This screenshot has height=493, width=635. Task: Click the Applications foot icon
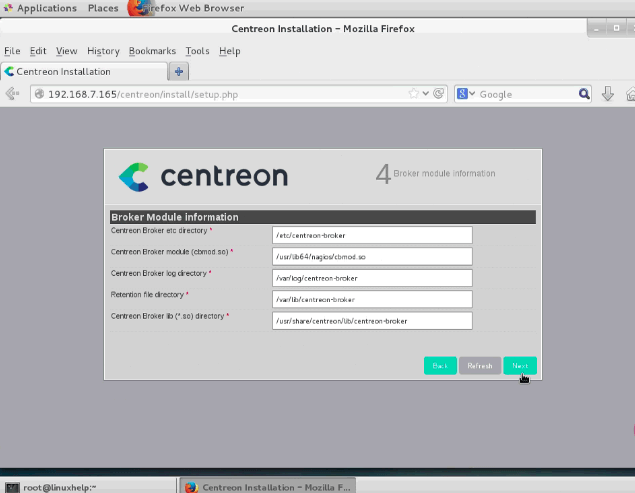[x=8, y=8]
